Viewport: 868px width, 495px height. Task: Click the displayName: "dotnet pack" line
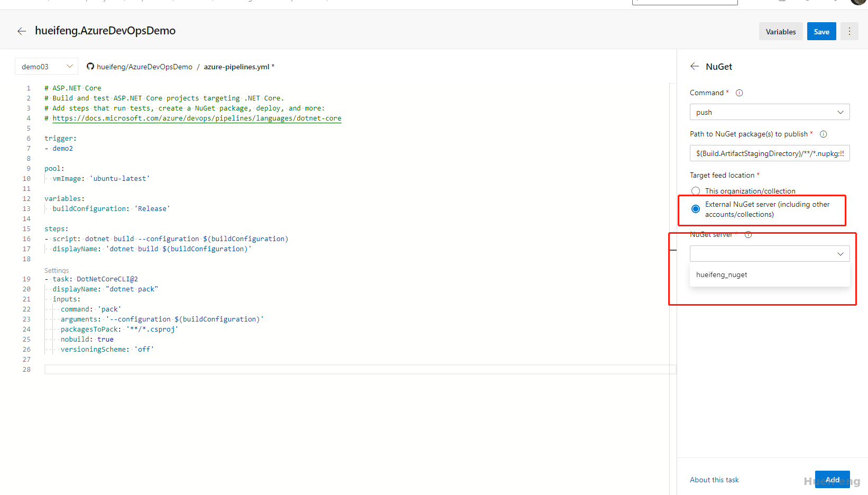105,289
